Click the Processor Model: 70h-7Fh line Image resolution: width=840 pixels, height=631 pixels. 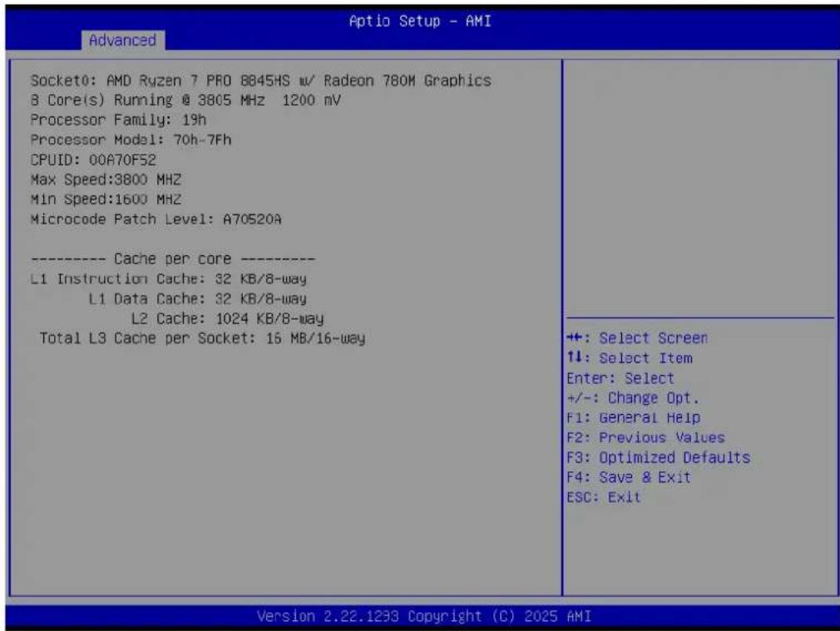tap(131, 140)
